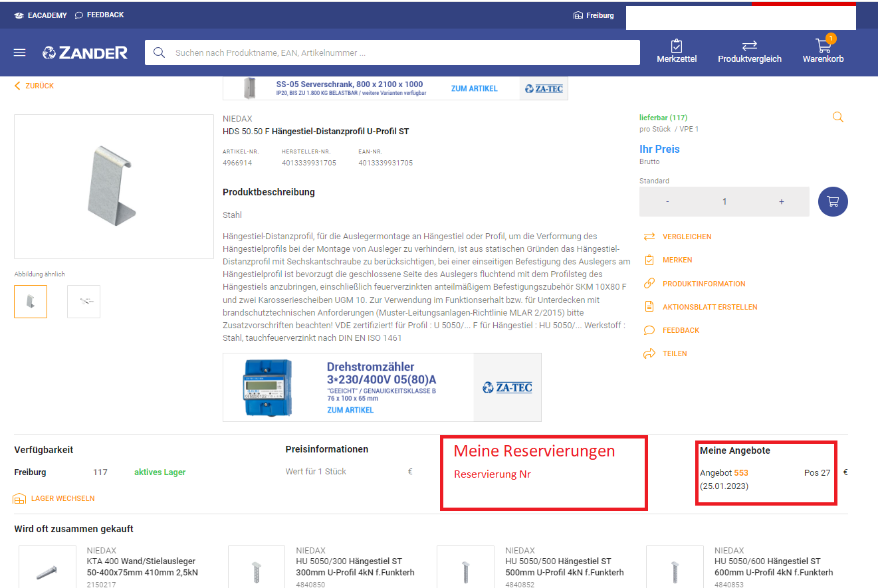
Task: Open the Merkzettel wishlist
Action: (x=677, y=51)
